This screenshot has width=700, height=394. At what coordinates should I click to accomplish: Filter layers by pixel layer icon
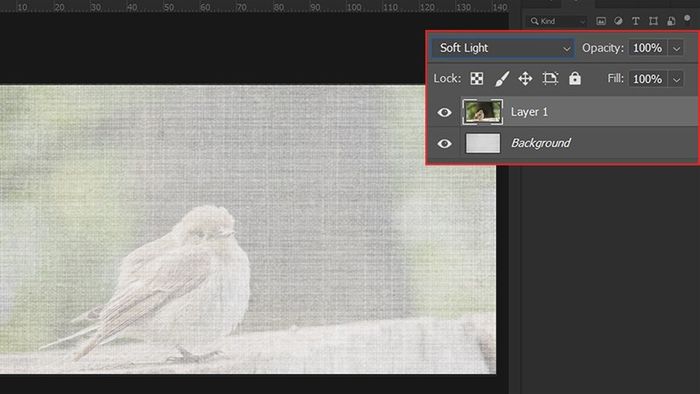(x=601, y=21)
